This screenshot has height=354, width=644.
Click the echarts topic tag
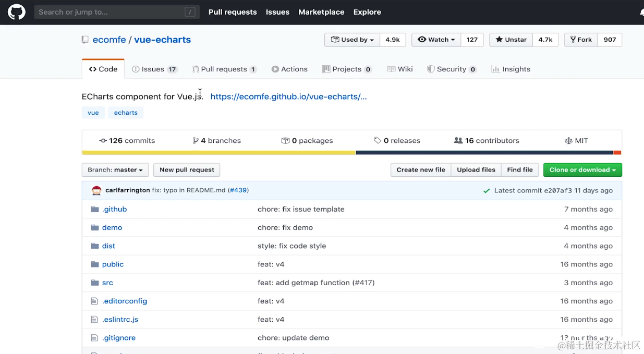[x=126, y=113]
